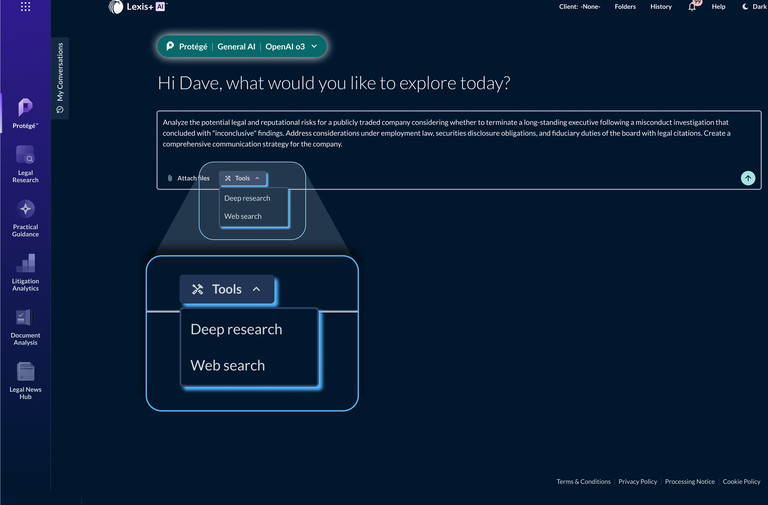Open Legal Research in the sidebar

coord(25,164)
